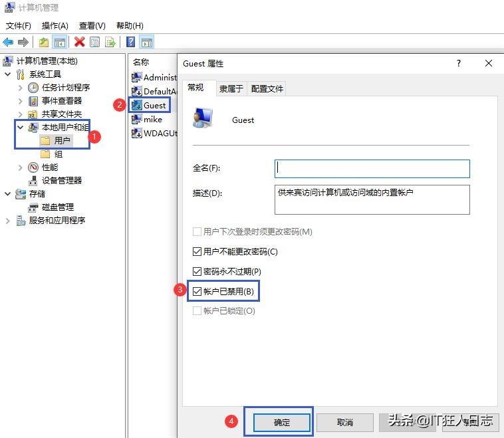The height and width of the screenshot is (438, 504).
Task: Click the 取消 button
Action: tap(345, 422)
